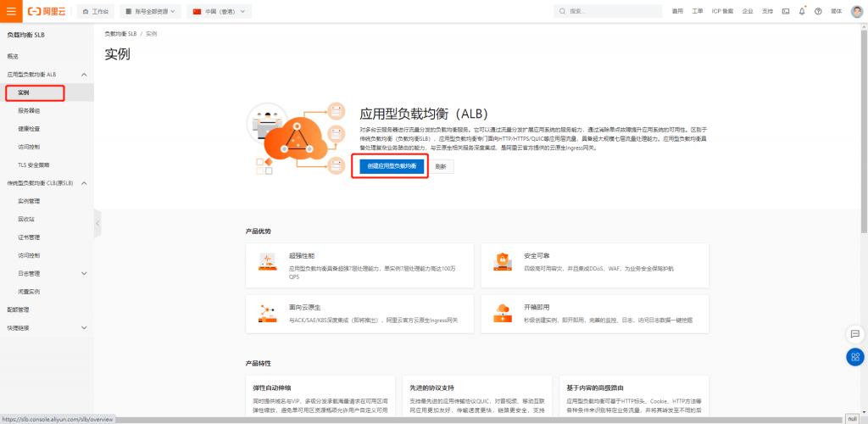Click the 弹性自动伸缩 feature heading
The width and height of the screenshot is (868, 424).
pos(272,388)
